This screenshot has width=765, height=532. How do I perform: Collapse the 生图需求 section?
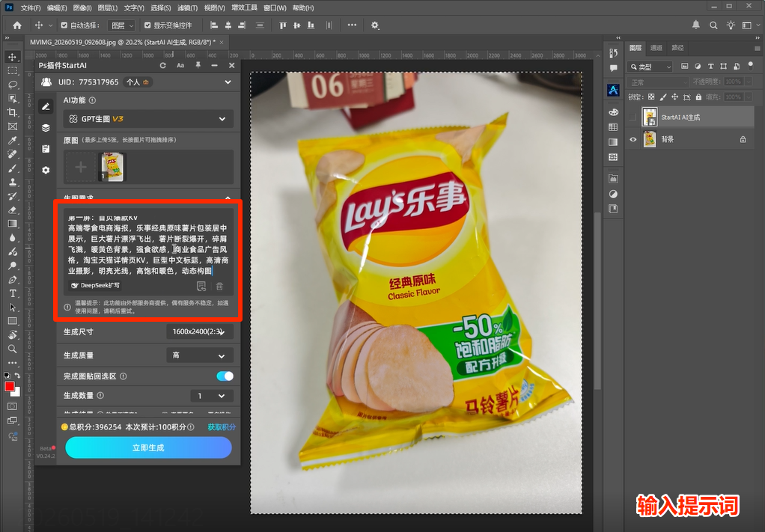pyautogui.click(x=228, y=198)
